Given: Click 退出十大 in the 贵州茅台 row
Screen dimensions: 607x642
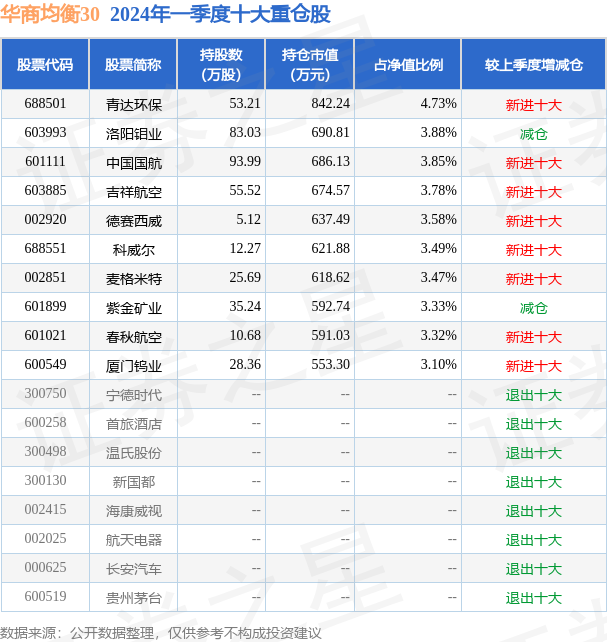Looking at the screenshot, I should click(534, 599).
